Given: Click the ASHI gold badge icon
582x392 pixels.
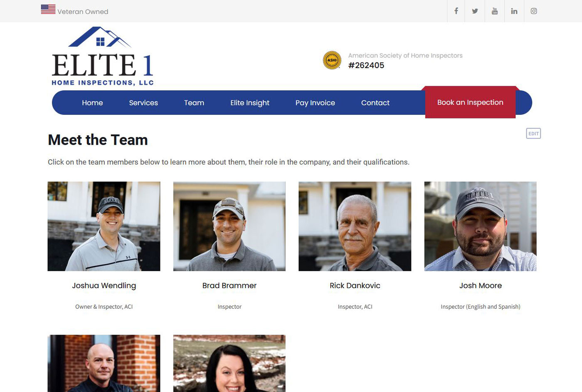Looking at the screenshot, I should [332, 60].
